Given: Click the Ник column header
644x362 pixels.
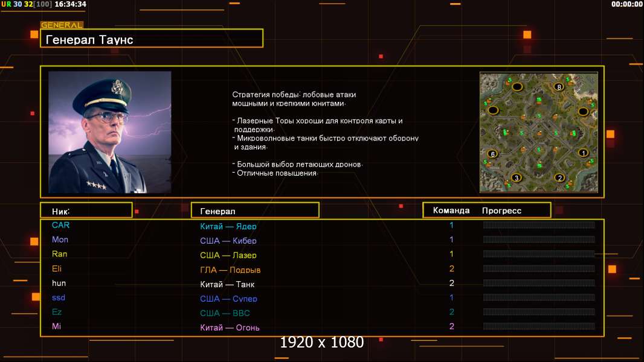Looking at the screenshot, I should (x=86, y=211).
